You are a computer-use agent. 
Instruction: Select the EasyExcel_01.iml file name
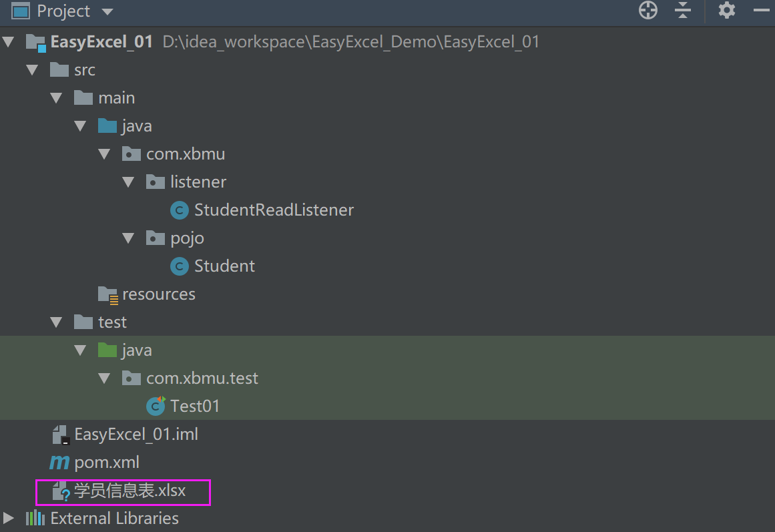click(x=136, y=434)
